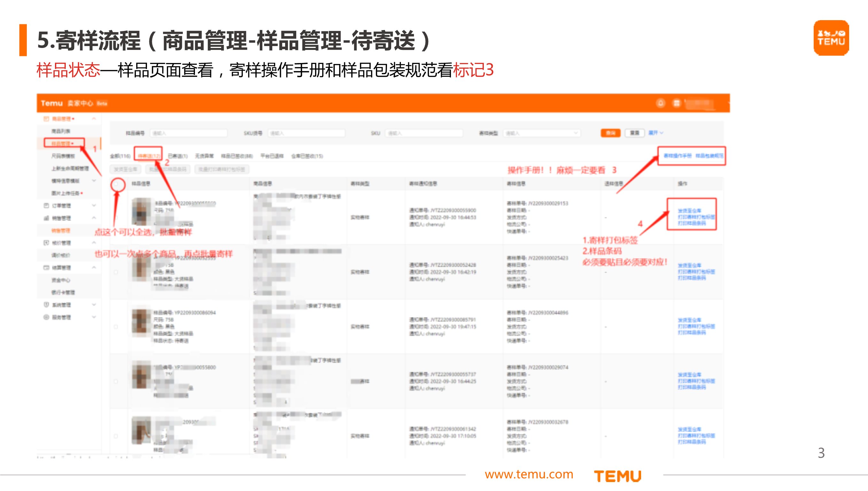Tick the select-all checkbox in table header
Image resolution: width=868 pixels, height=491 pixels.
pyautogui.click(x=116, y=184)
